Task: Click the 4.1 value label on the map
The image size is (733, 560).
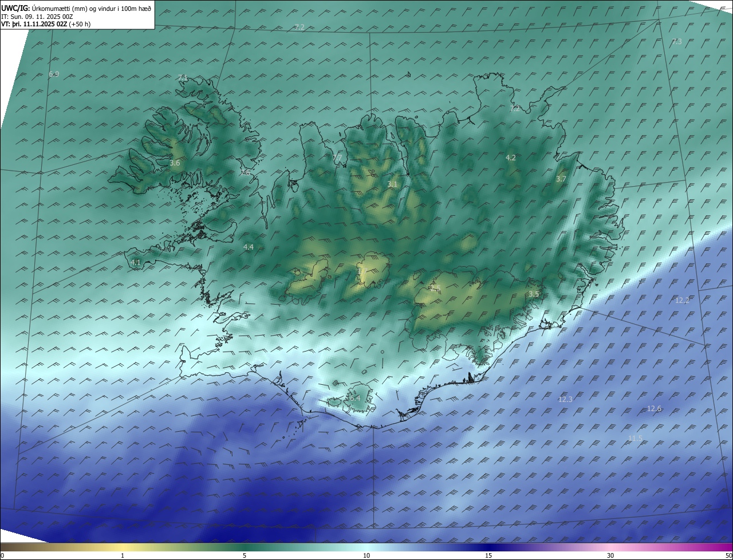Action: pyautogui.click(x=136, y=262)
